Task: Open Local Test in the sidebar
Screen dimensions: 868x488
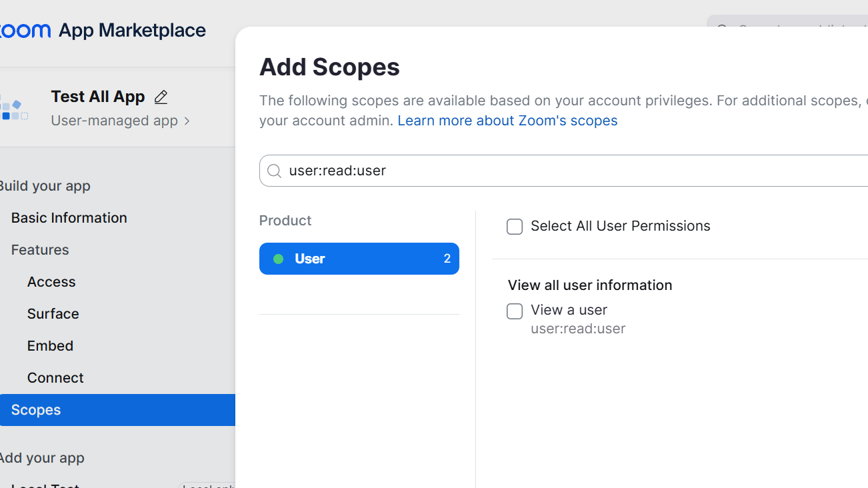Action: (45, 485)
